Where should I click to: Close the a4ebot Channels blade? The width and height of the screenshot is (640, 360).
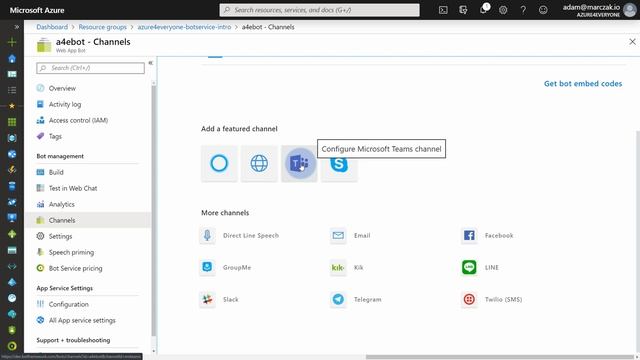(x=632, y=42)
